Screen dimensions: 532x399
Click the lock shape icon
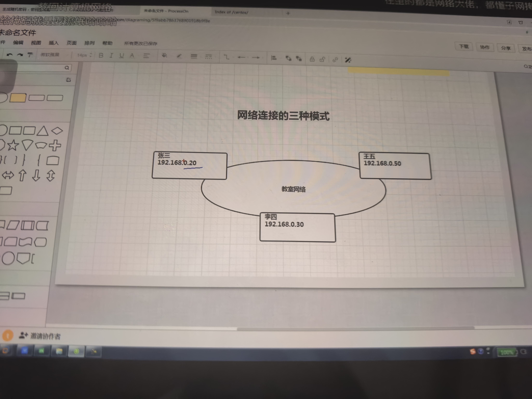pyautogui.click(x=312, y=59)
